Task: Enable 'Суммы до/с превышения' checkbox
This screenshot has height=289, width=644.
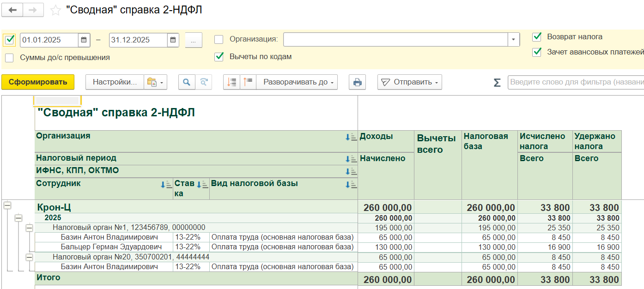Action: point(9,58)
